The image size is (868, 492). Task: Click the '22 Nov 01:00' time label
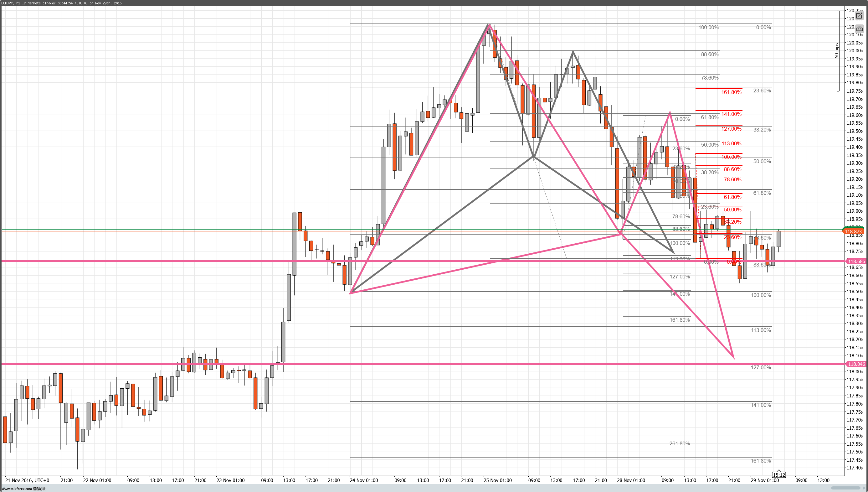(97, 480)
